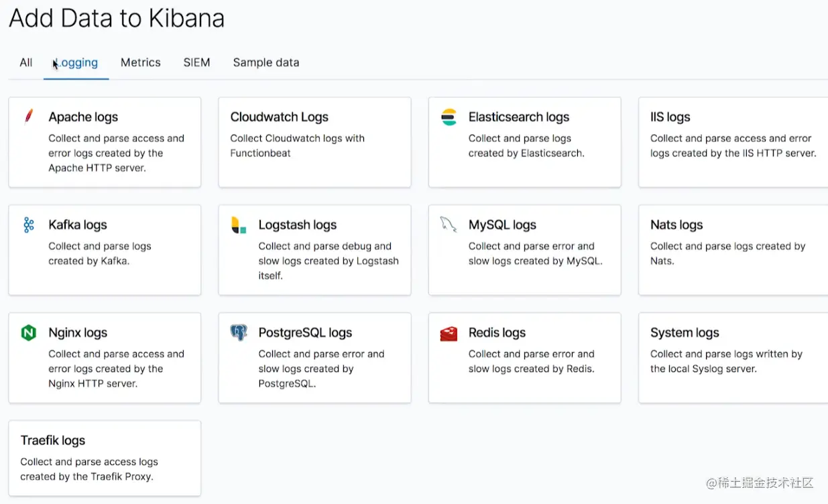Viewport: 828px width, 504px height.
Task: Click the Kafka logo icon
Action: click(28, 225)
